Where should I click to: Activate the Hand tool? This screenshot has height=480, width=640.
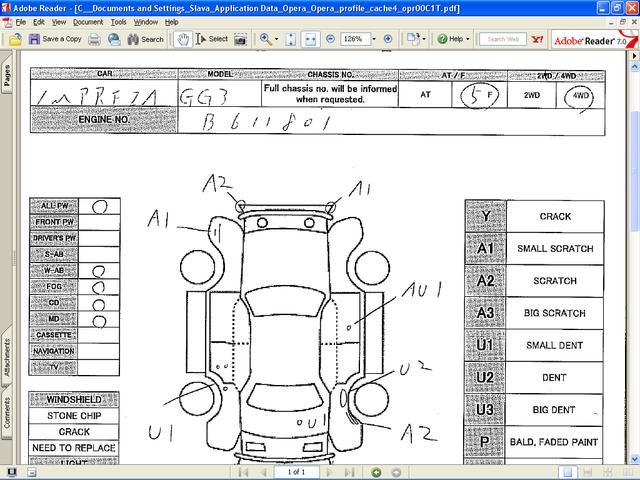pos(183,39)
